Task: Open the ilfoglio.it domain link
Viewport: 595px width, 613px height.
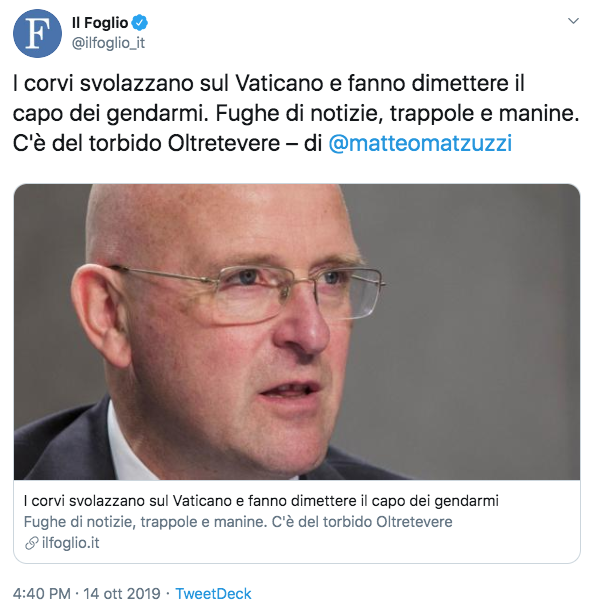Action: click(x=70, y=543)
